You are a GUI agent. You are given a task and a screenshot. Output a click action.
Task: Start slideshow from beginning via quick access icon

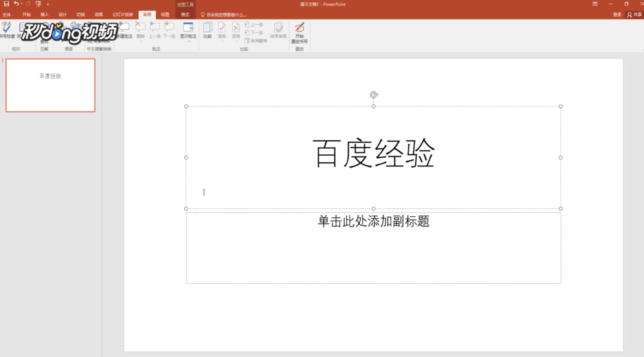point(38,4)
